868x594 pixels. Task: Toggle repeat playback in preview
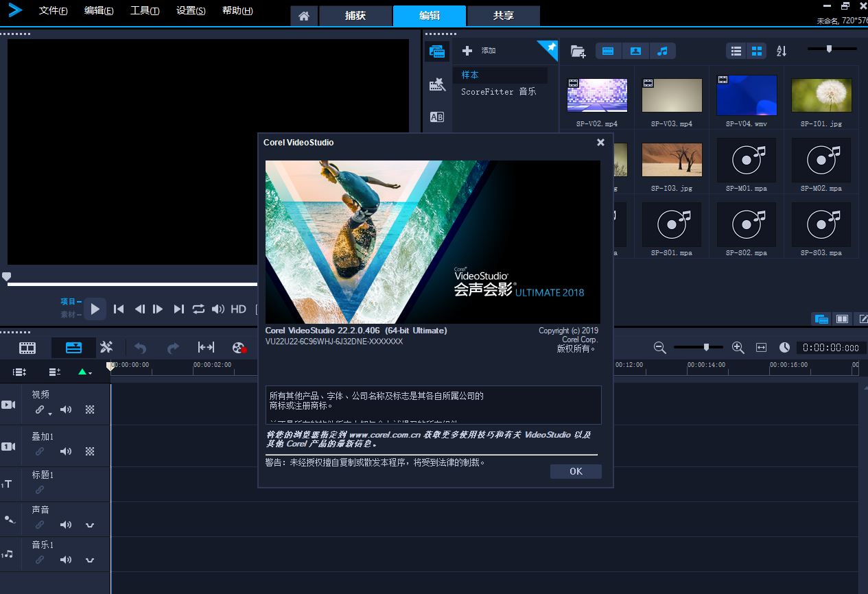coord(198,309)
